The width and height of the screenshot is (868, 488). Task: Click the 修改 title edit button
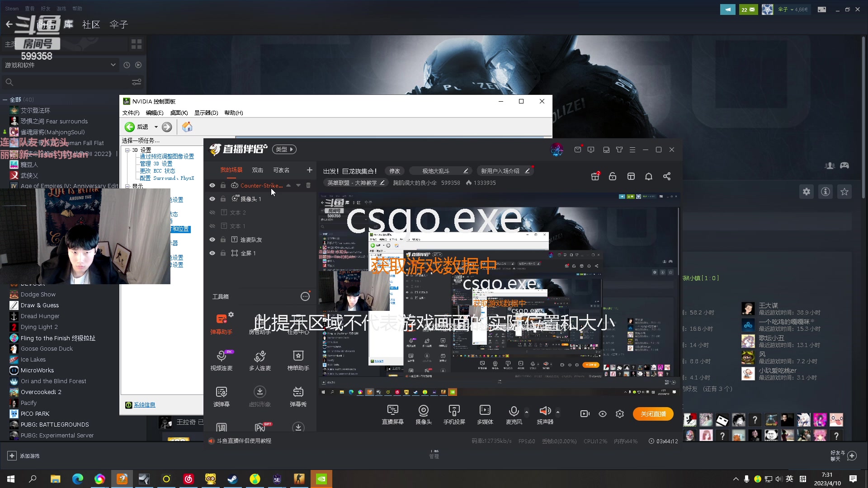(395, 171)
